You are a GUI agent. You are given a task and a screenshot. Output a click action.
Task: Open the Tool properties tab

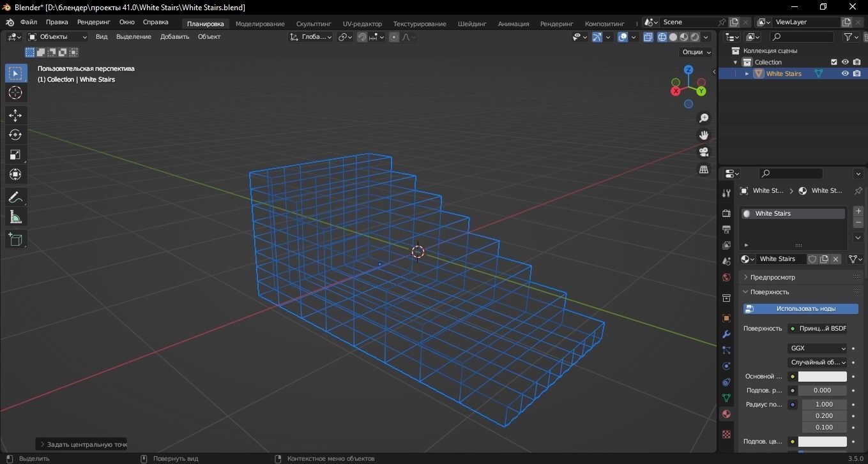pyautogui.click(x=726, y=193)
